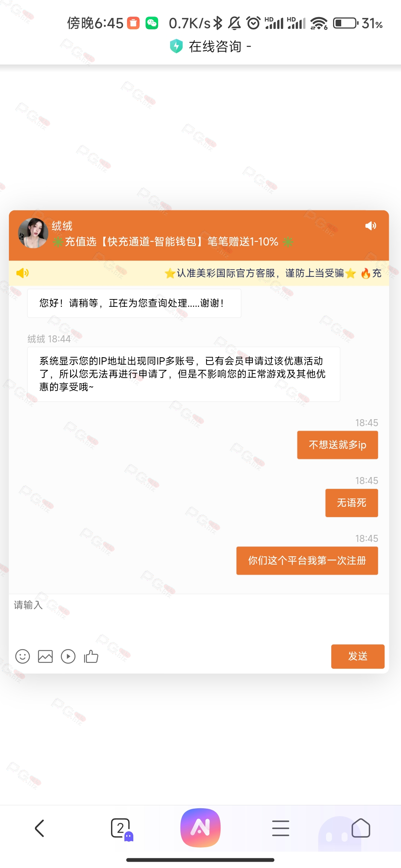
Task: Go to browser home page
Action: (361, 828)
